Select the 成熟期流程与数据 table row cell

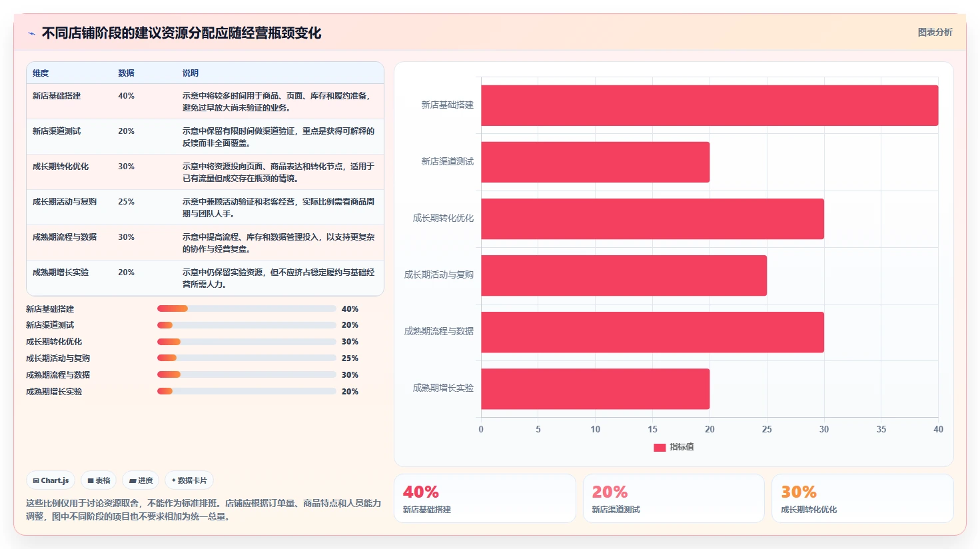point(65,237)
